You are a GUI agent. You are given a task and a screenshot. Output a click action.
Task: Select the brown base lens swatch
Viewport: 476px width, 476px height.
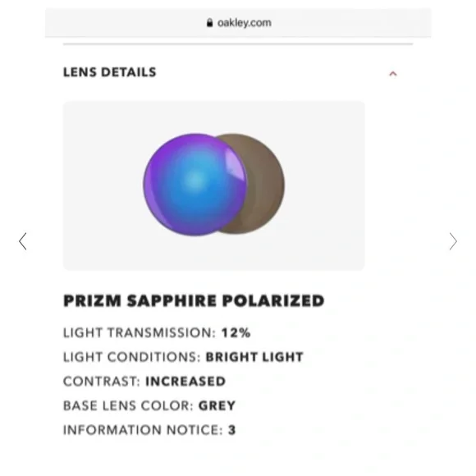click(261, 182)
